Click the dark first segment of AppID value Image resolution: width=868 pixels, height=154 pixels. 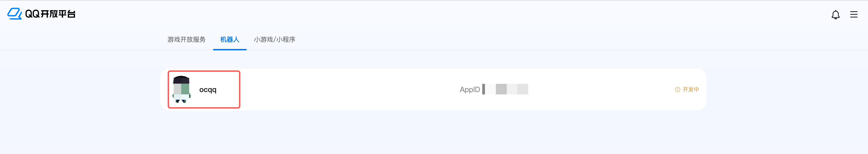point(484,89)
